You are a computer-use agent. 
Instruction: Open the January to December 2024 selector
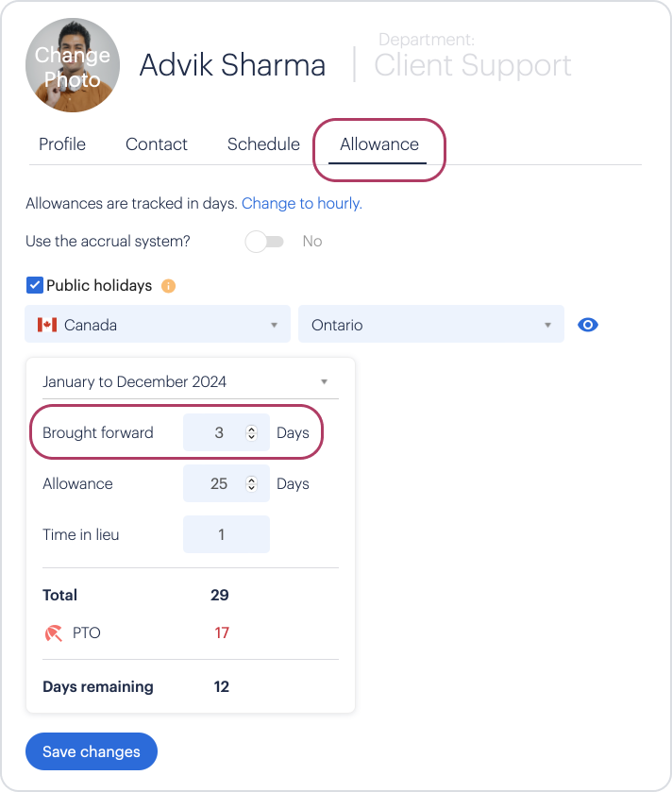click(191, 382)
